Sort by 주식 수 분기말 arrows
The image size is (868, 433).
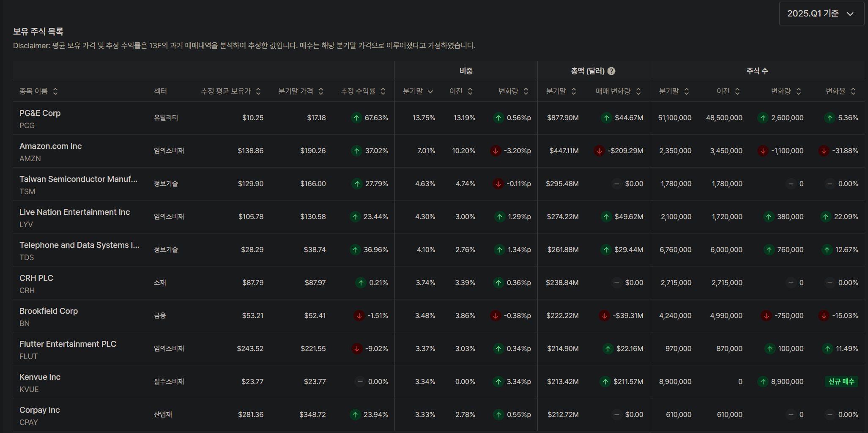687,91
